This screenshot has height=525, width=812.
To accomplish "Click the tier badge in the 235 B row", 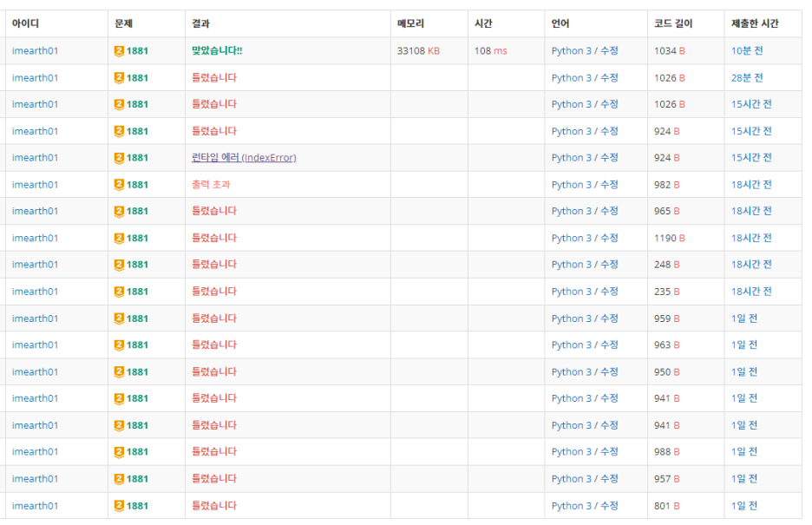I will click(x=119, y=291).
